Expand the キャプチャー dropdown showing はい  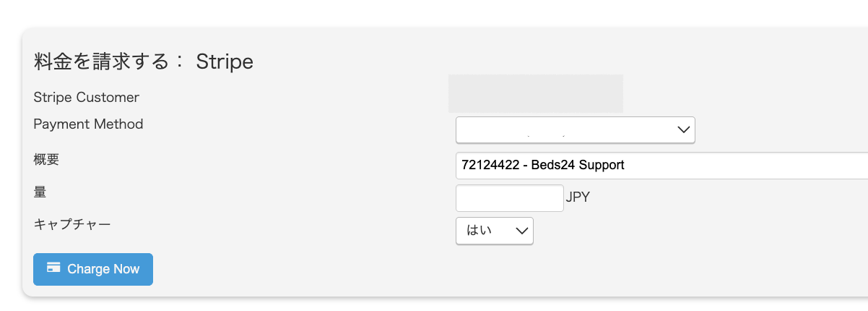pyautogui.click(x=494, y=231)
